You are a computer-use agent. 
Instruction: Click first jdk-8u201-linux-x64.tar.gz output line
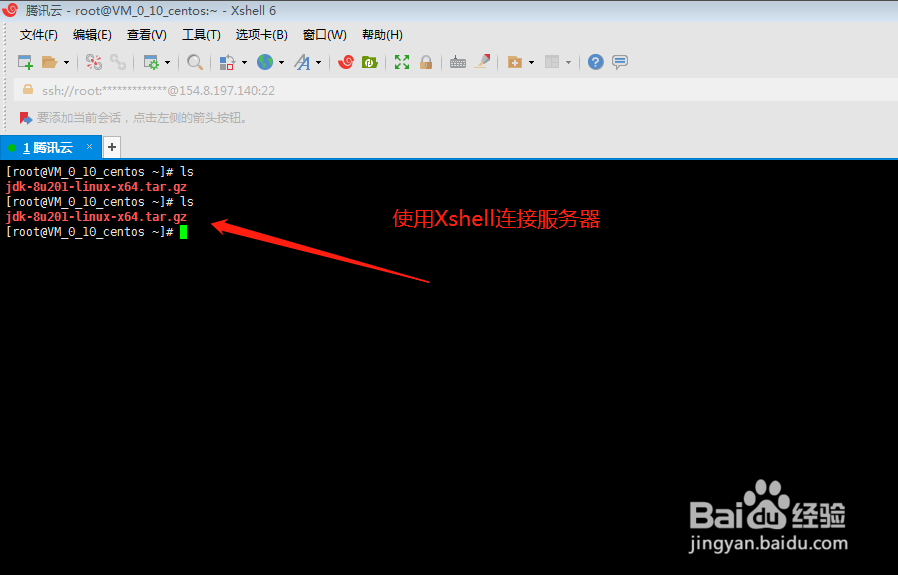(x=96, y=187)
